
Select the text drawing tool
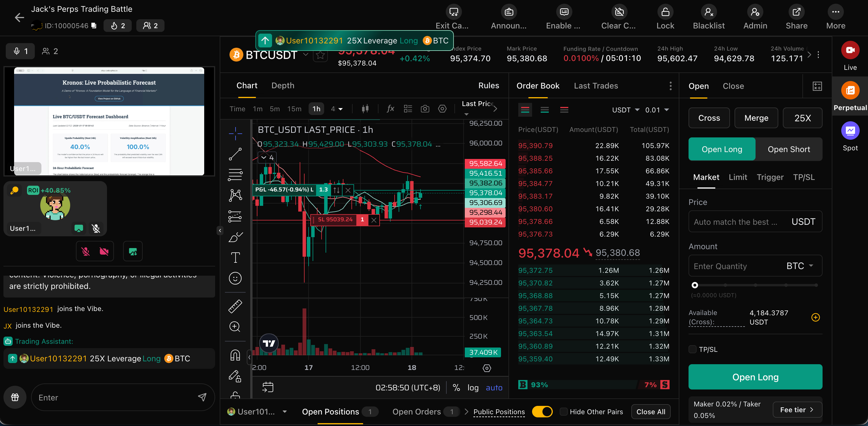235,258
